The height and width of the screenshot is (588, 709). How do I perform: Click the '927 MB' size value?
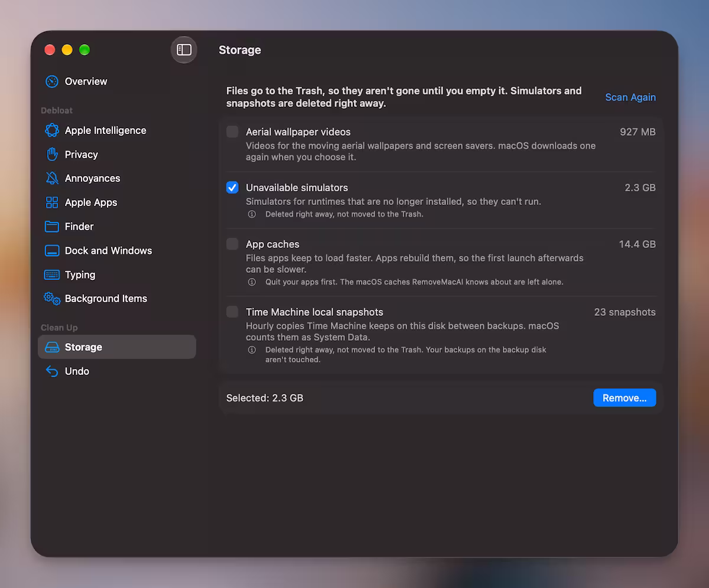pyautogui.click(x=638, y=132)
